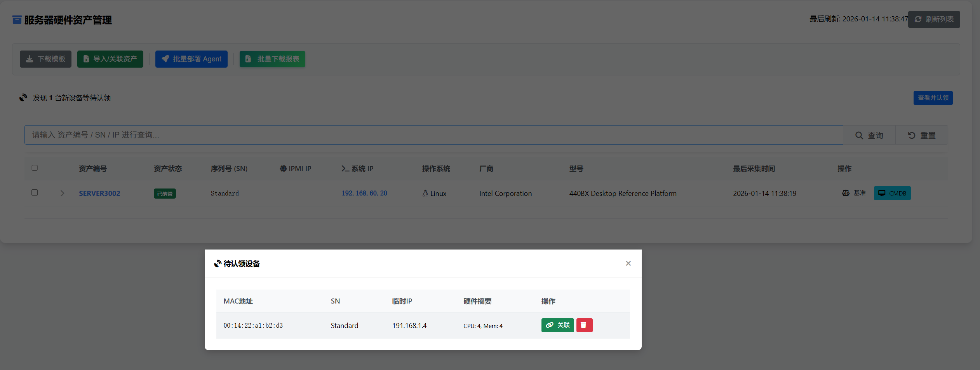Select the search magnifier icon
Screen dimensions: 980x370
click(x=859, y=135)
